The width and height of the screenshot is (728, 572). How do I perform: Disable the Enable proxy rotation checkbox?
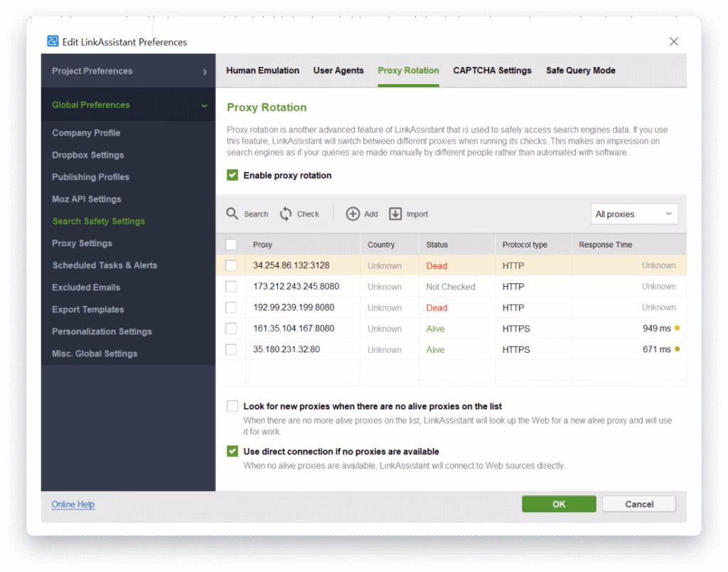232,175
